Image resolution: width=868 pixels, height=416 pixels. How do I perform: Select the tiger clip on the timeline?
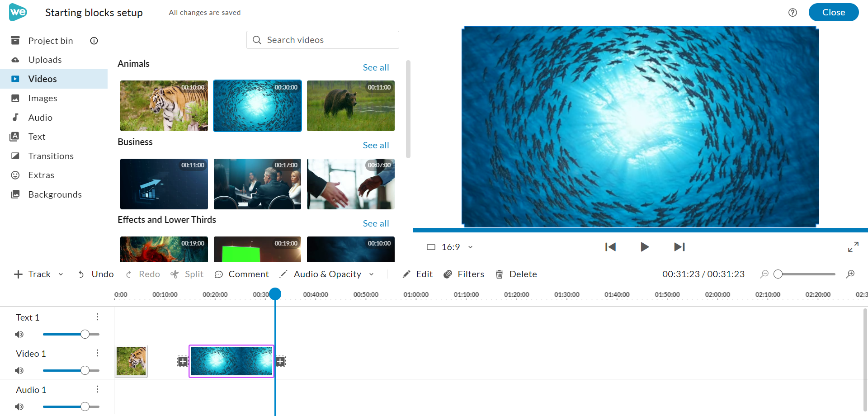pyautogui.click(x=131, y=361)
